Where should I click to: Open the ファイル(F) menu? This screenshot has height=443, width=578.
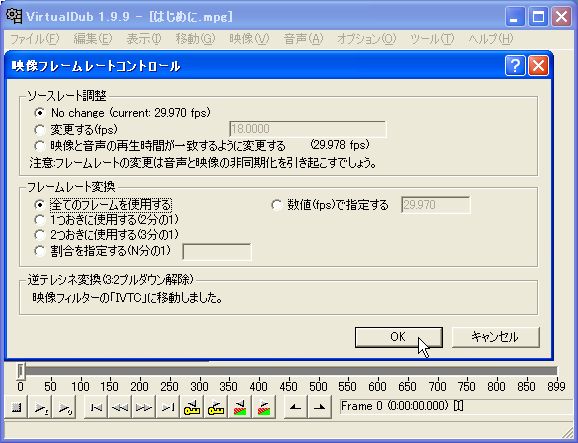pyautogui.click(x=35, y=39)
